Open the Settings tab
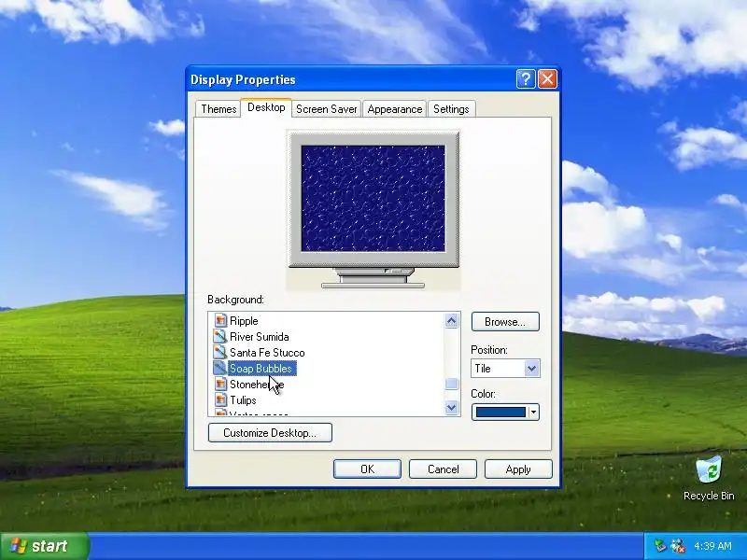Image resolution: width=747 pixels, height=560 pixels. (x=451, y=109)
